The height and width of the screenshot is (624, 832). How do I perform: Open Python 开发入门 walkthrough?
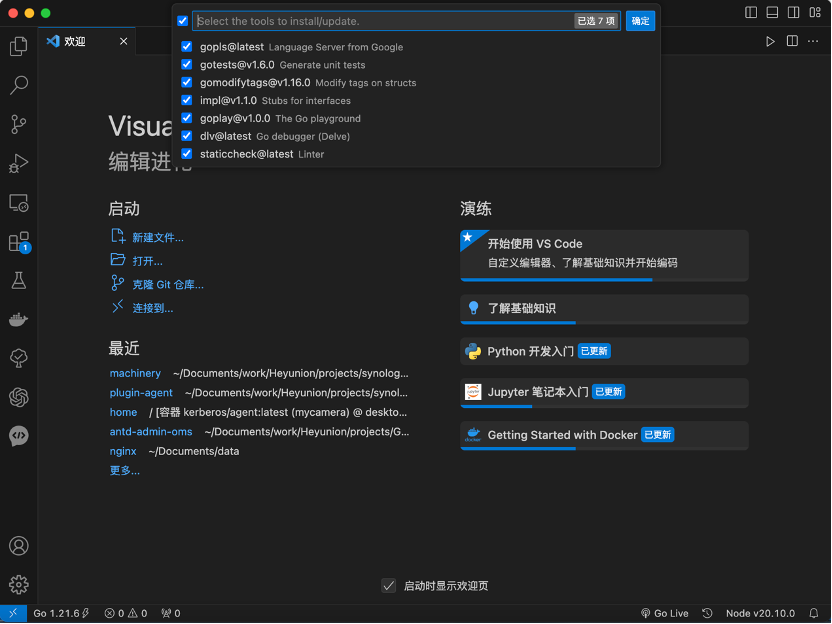click(604, 351)
